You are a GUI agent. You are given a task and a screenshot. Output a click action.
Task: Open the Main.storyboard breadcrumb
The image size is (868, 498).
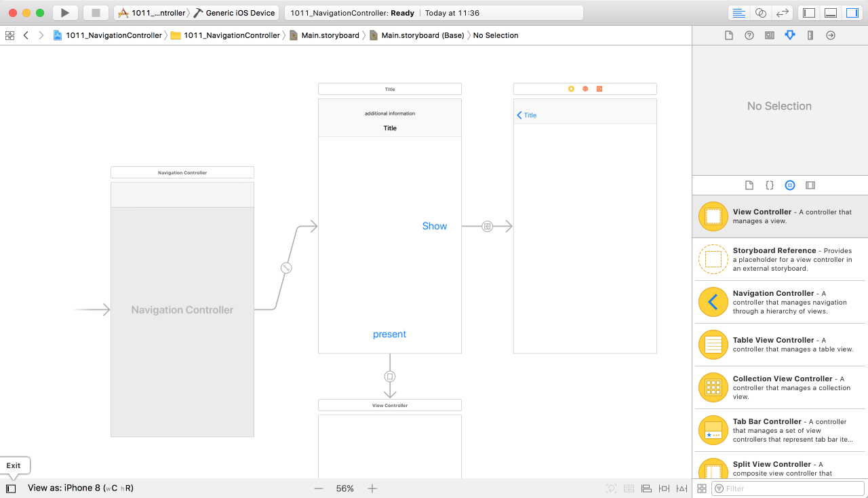click(324, 35)
